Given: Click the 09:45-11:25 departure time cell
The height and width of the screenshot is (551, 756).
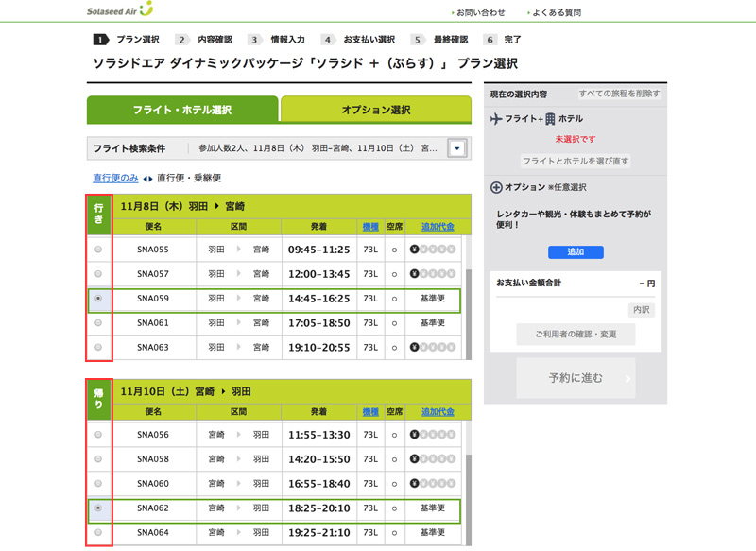Looking at the screenshot, I should pos(319,250).
